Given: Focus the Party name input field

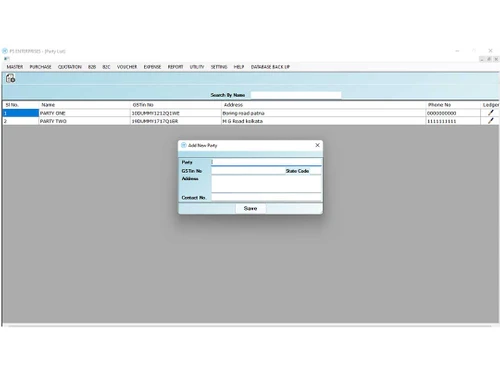Looking at the screenshot, I should coord(266,162).
